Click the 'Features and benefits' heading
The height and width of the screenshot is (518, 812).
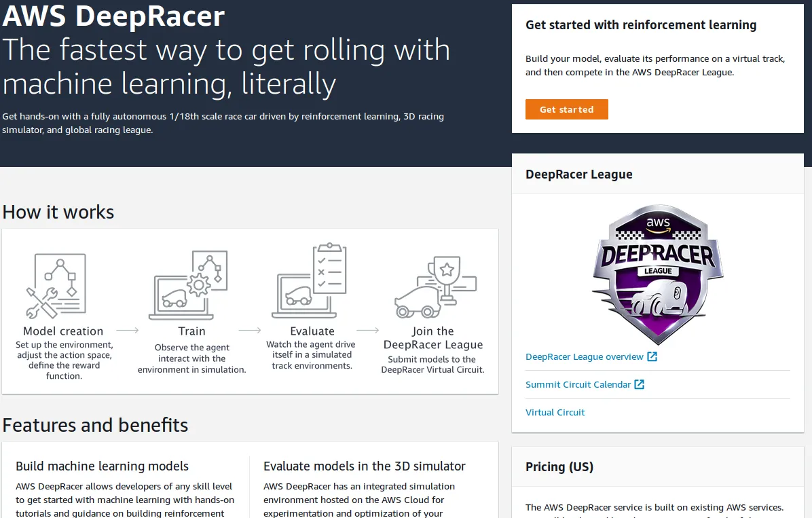pyautogui.click(x=95, y=425)
